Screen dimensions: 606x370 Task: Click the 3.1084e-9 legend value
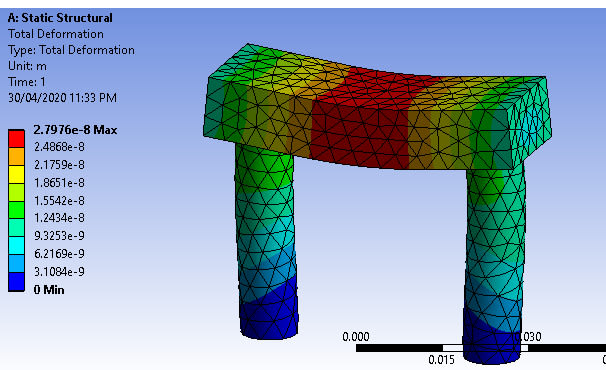pos(59,271)
